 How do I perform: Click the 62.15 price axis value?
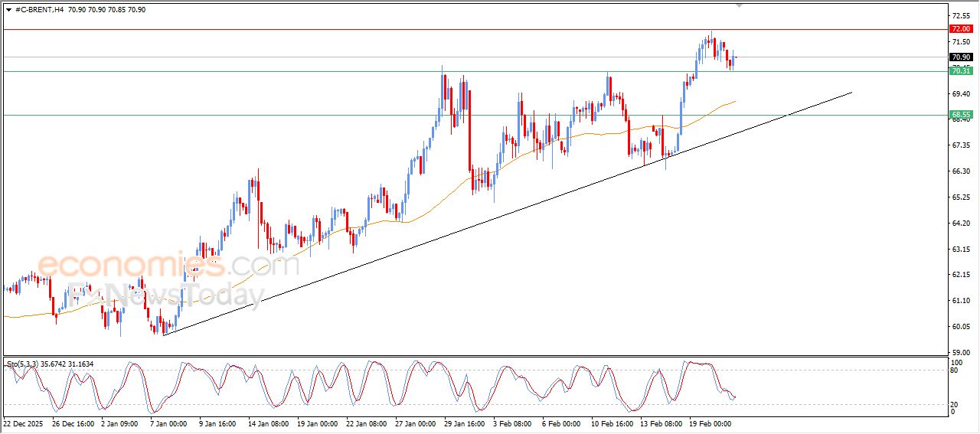pyautogui.click(x=960, y=275)
